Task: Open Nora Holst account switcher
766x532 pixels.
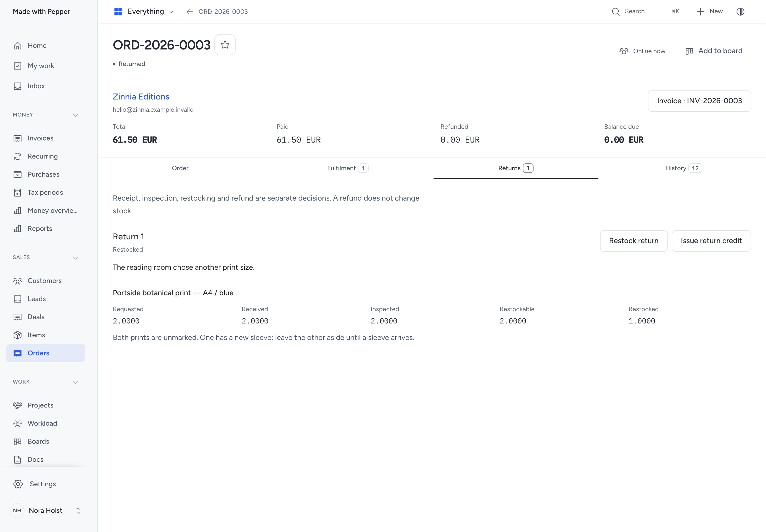Action: coord(46,511)
